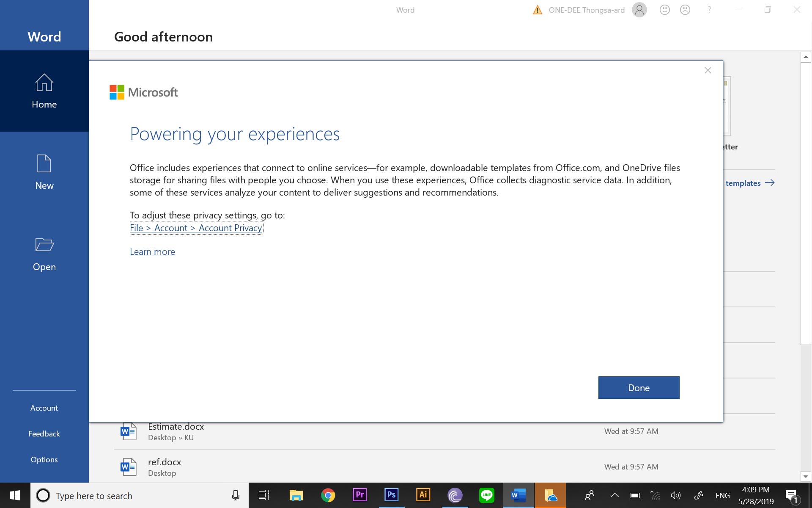Image resolution: width=812 pixels, height=508 pixels.
Task: Open the folder icon labeled Open
Action: [44, 245]
